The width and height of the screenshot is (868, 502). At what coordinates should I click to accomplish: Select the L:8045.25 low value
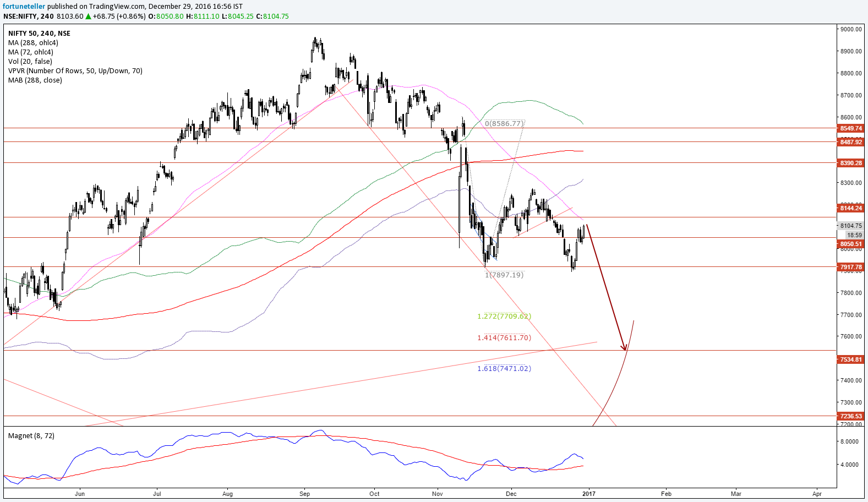[238, 17]
